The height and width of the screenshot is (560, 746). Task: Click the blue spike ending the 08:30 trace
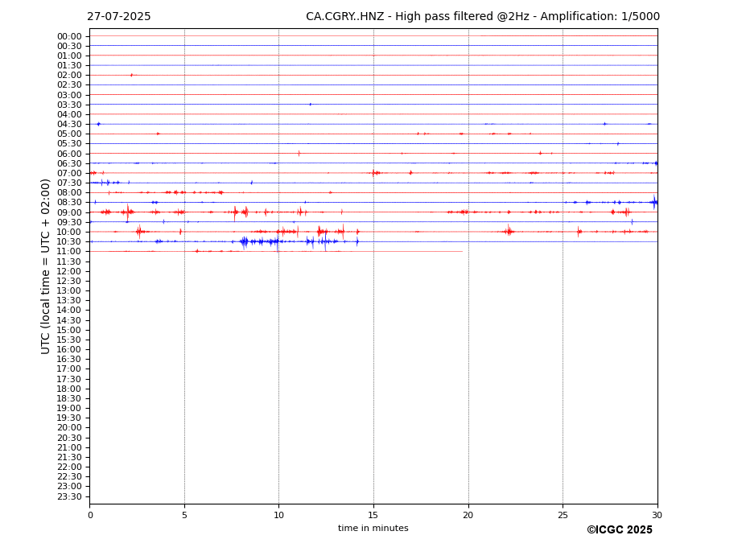tap(654, 202)
